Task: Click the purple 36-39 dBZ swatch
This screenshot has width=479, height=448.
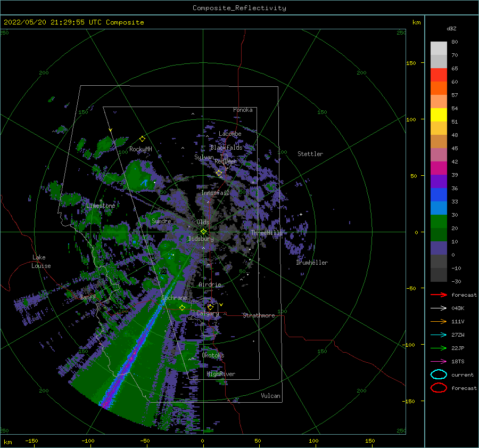Action: coord(439,182)
